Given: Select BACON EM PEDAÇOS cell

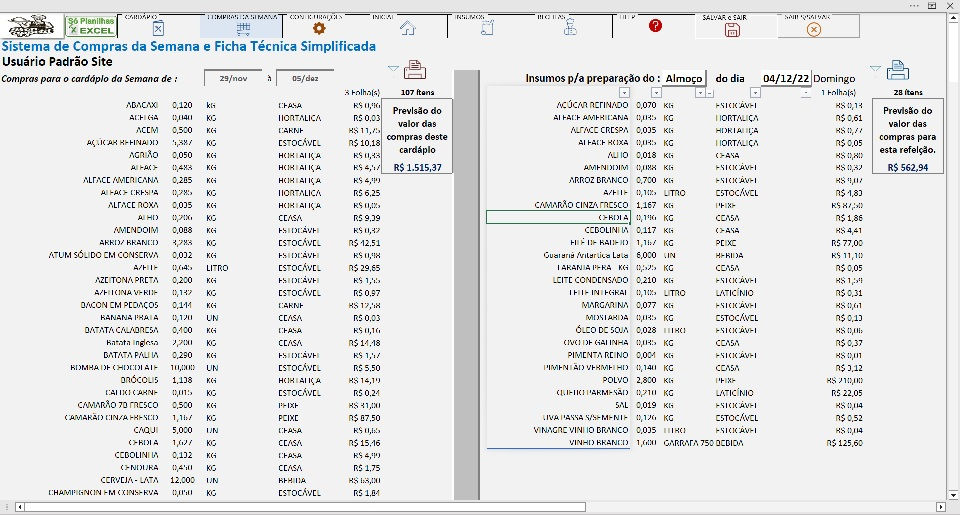Looking at the screenshot, I should [119, 305].
